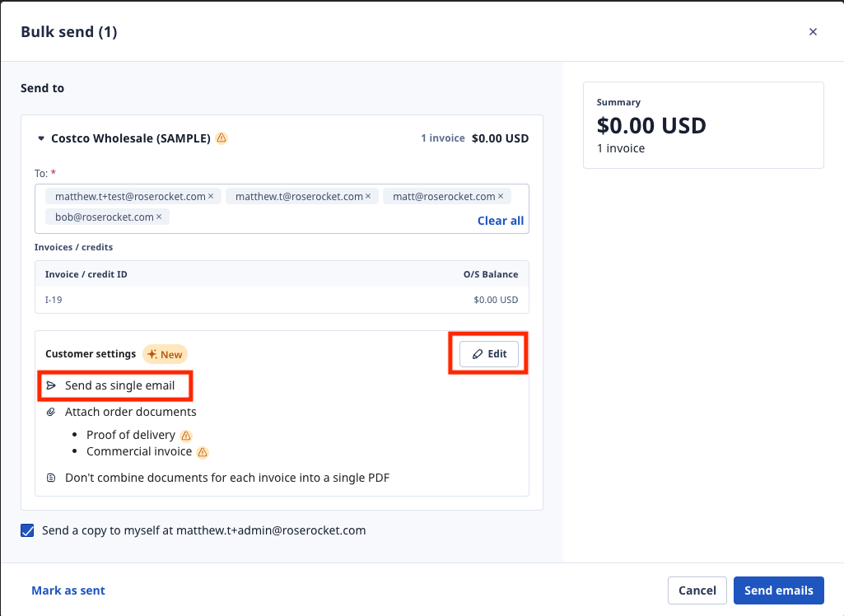Image resolution: width=844 pixels, height=616 pixels.
Task: Cancel the bulk send
Action: pyautogui.click(x=697, y=590)
